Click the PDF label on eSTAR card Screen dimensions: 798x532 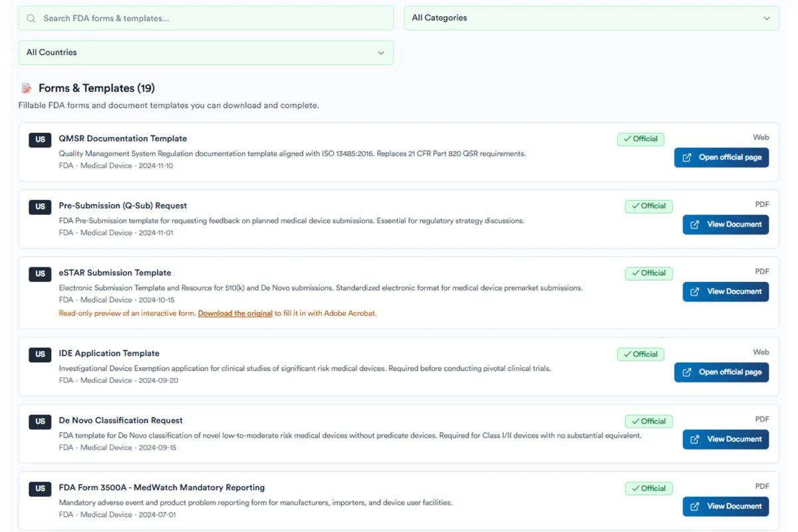[762, 272]
